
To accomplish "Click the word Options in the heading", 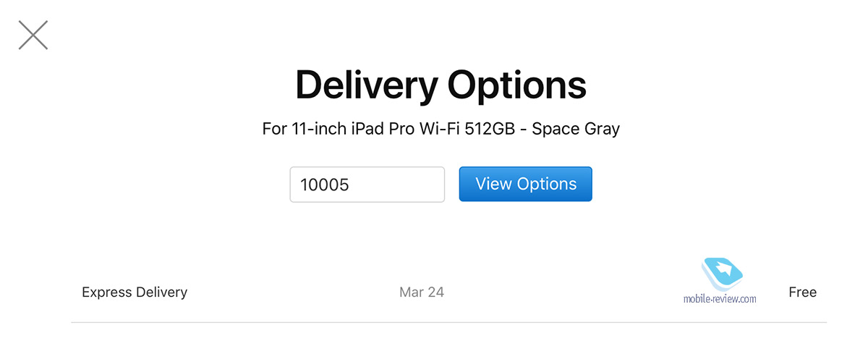I will (516, 85).
